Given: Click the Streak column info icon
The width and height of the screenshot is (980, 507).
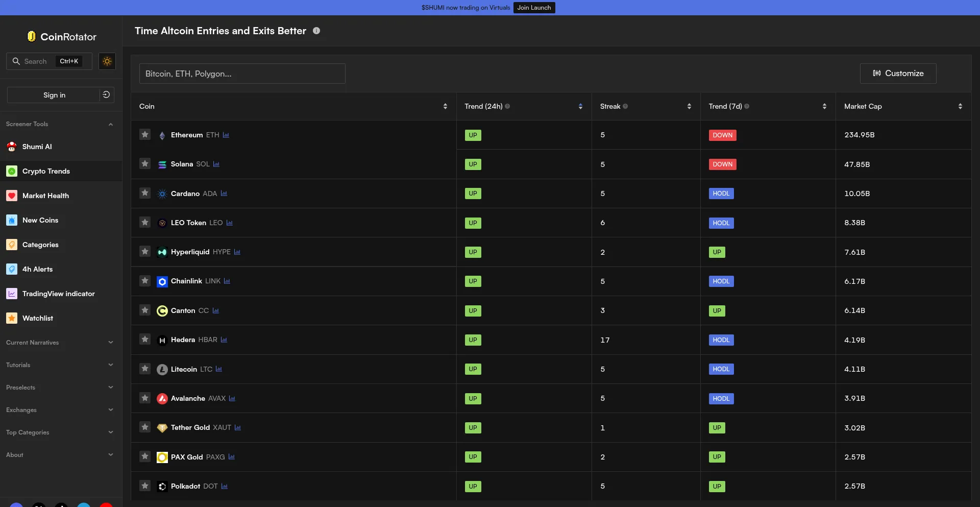Looking at the screenshot, I should pos(625,106).
